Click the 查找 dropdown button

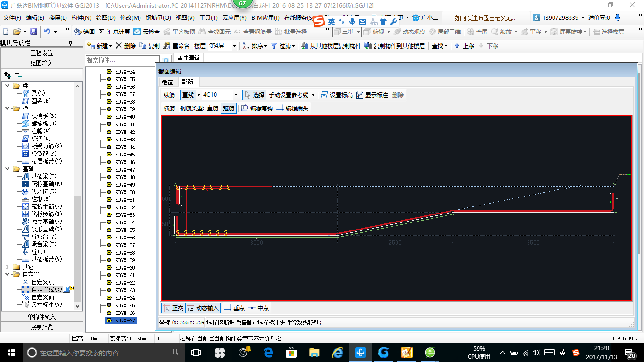coord(439,46)
